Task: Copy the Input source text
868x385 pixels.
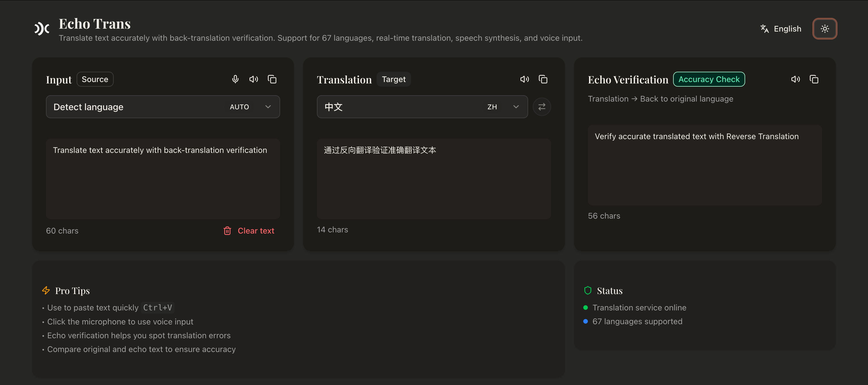Action: coord(272,79)
